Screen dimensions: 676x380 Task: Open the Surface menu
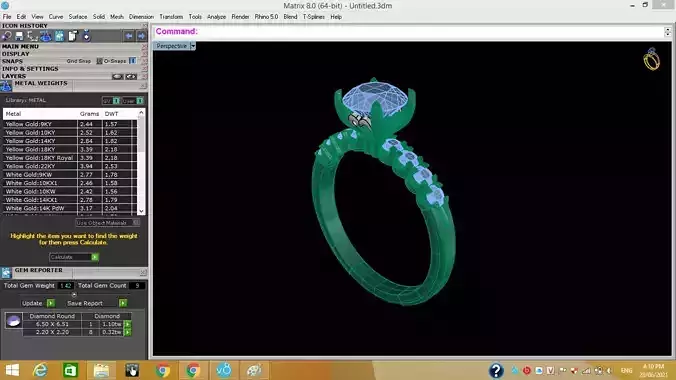[78, 17]
